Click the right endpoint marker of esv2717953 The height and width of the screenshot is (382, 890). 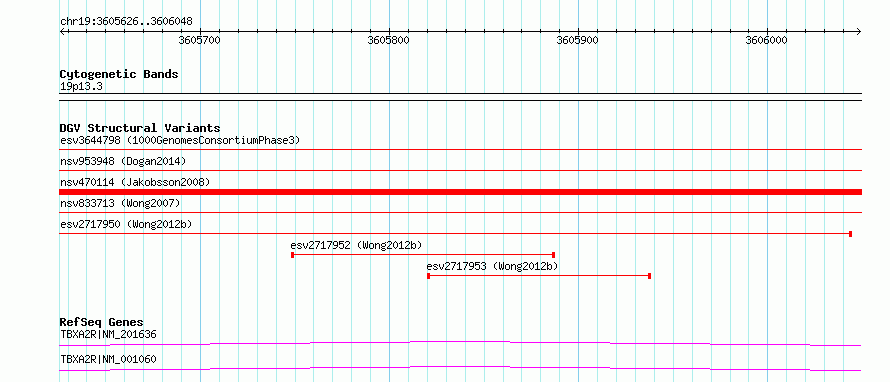coord(649,276)
